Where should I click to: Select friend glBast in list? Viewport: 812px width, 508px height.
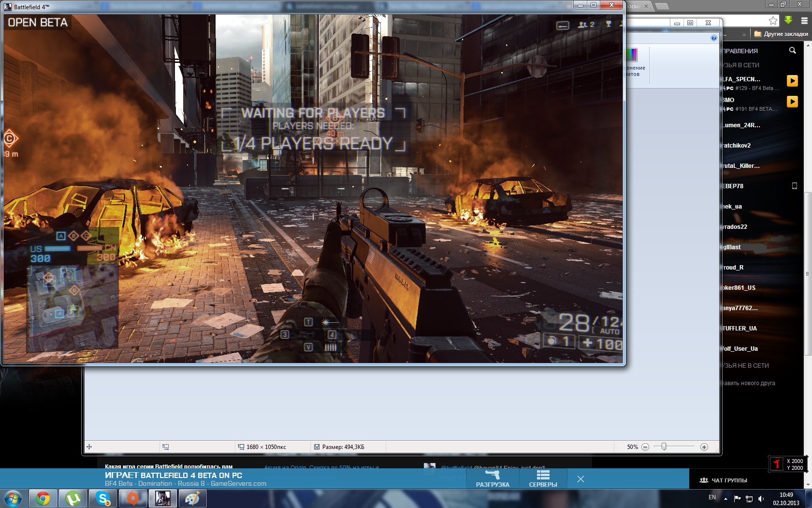[732, 247]
